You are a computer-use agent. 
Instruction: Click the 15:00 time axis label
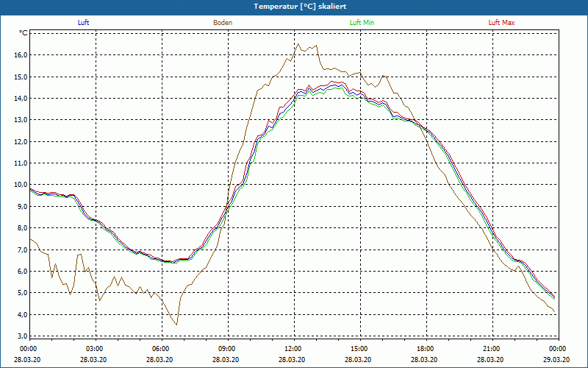[x=359, y=349]
